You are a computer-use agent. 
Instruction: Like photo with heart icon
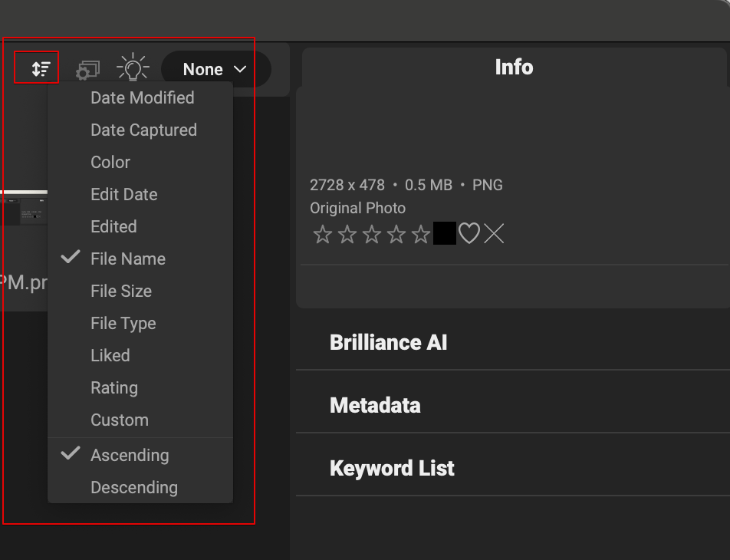469,234
